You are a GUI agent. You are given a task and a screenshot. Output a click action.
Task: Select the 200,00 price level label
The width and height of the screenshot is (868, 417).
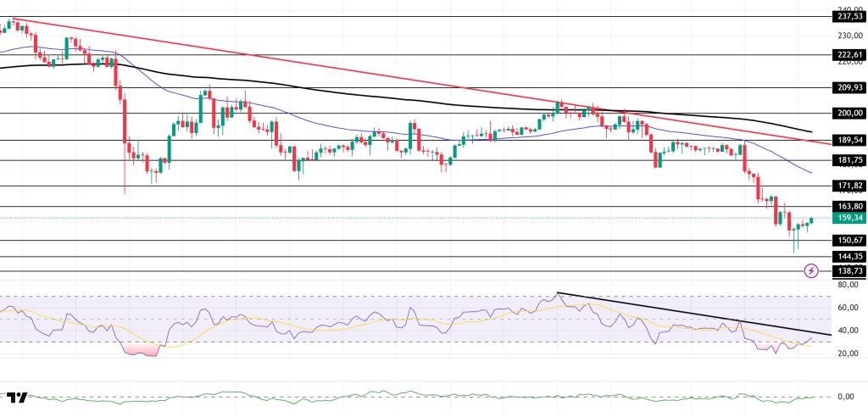click(848, 113)
